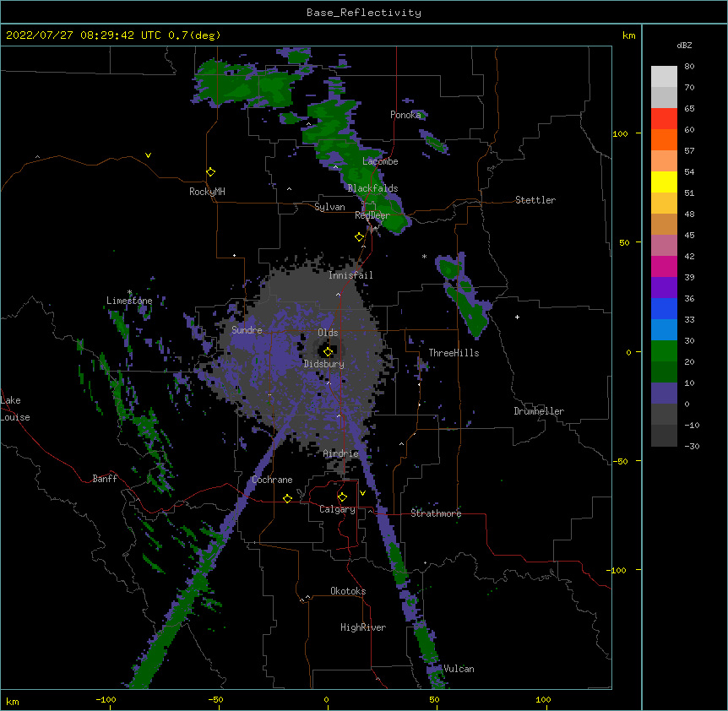
Task: Click the dBZ legend heading
Action: pyautogui.click(x=684, y=46)
